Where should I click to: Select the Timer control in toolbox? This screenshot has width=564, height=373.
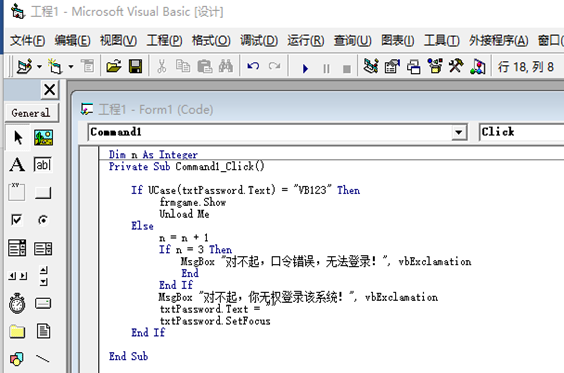tap(17, 304)
